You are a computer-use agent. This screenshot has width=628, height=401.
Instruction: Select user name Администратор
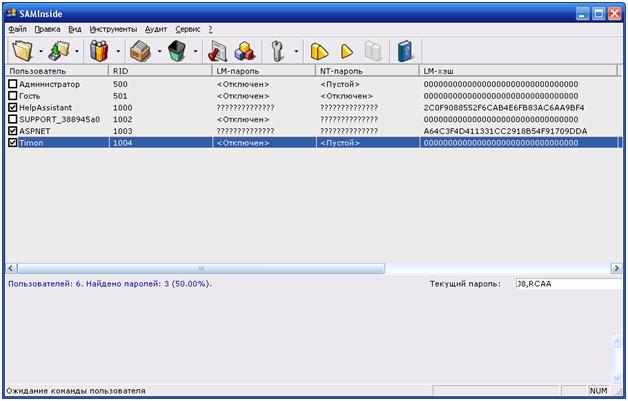[50, 84]
